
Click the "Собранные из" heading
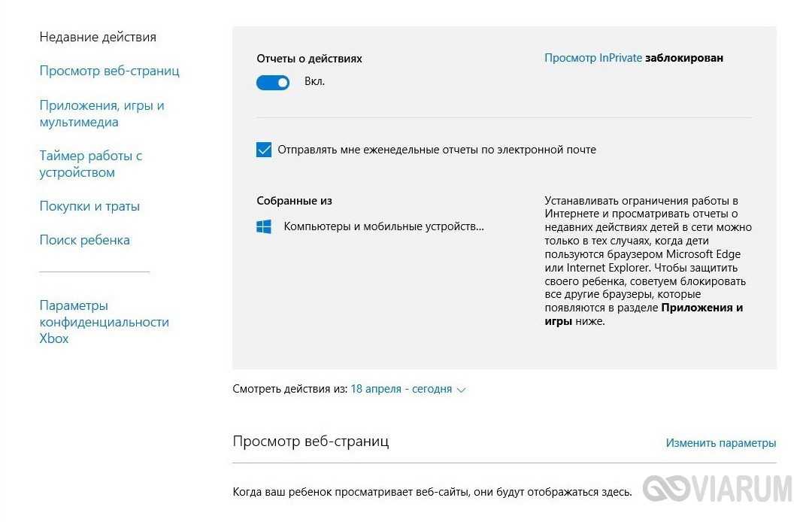(294, 201)
